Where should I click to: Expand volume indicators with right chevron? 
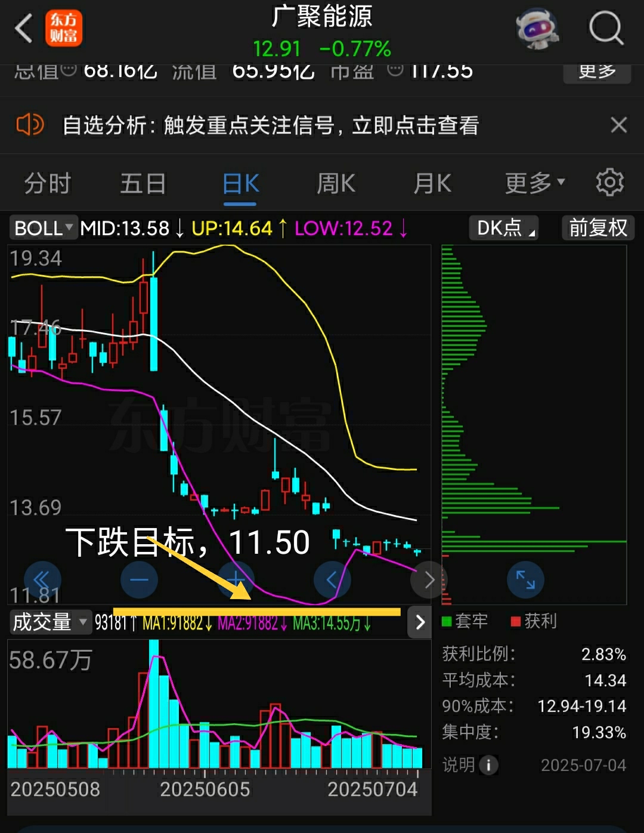point(420,622)
